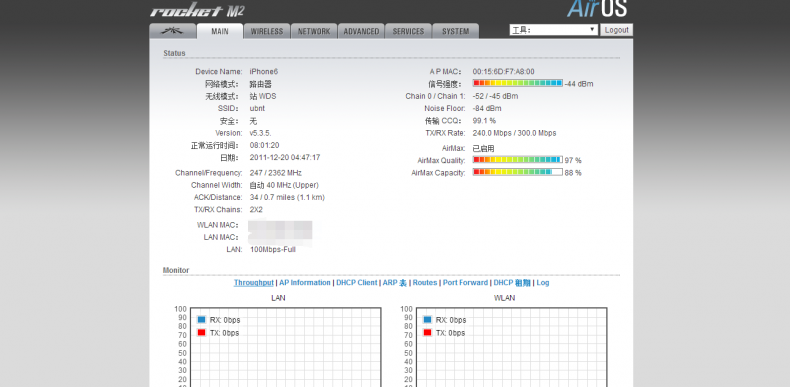This screenshot has width=790, height=387.
Task: Open the Log link
Action: pyautogui.click(x=543, y=283)
